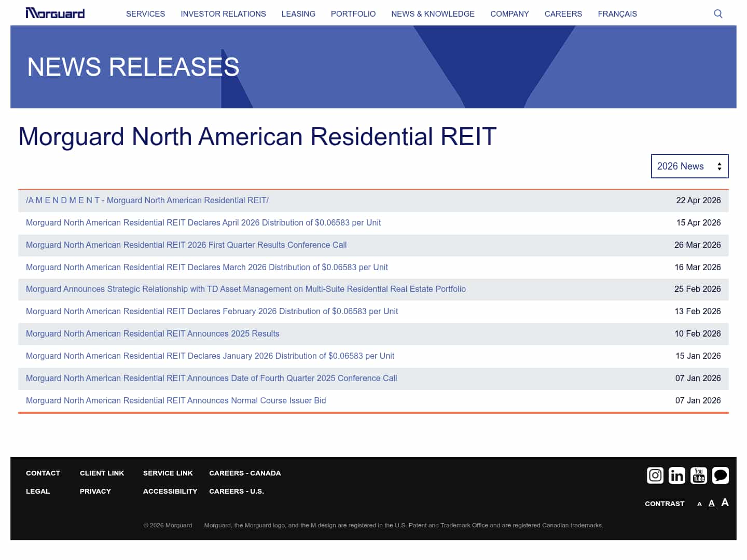Click the search magnifier icon
This screenshot has width=747, height=560.
(x=718, y=13)
